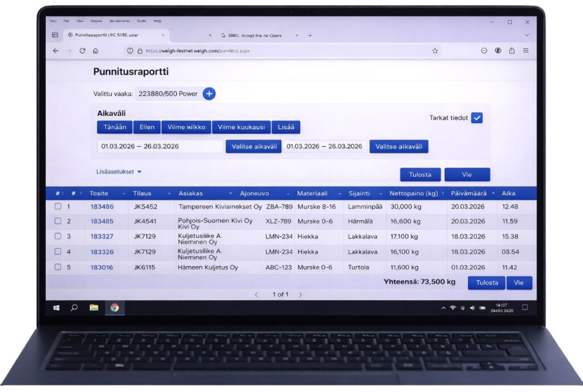Uncheck the Tarkat tiedot checkbox
583x392 pixels.
(x=477, y=118)
